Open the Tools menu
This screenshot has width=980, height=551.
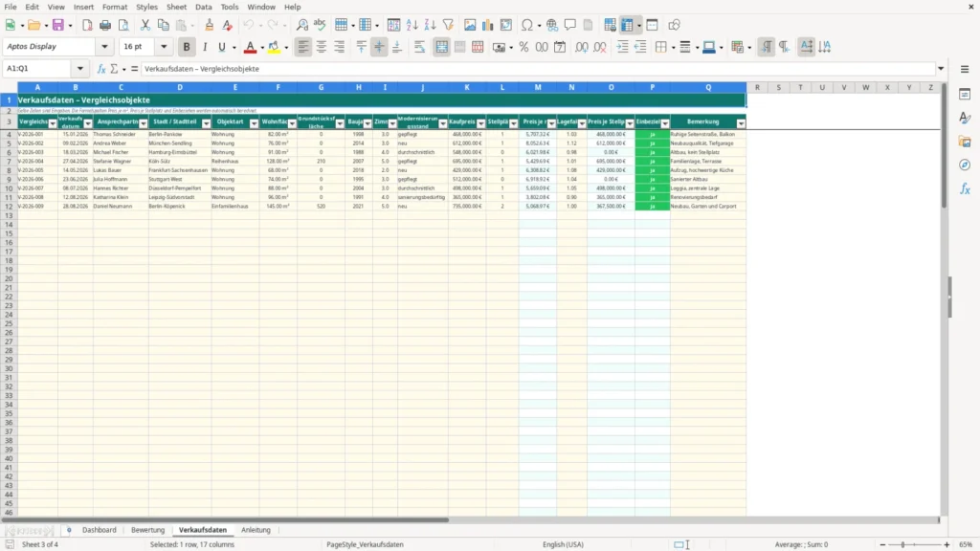pos(230,7)
